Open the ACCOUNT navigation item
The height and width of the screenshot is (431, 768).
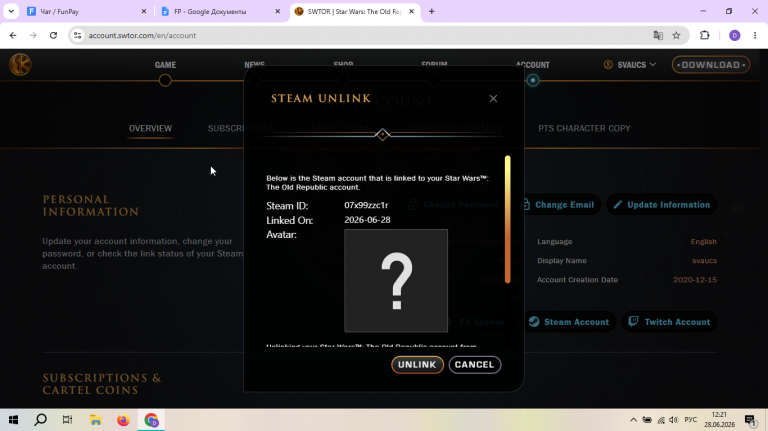pos(532,65)
